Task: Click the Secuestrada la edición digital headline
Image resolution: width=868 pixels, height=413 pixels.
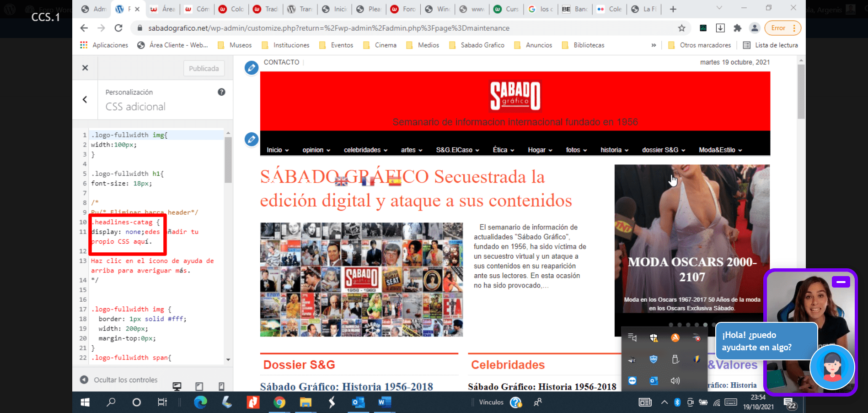Action: coord(416,189)
